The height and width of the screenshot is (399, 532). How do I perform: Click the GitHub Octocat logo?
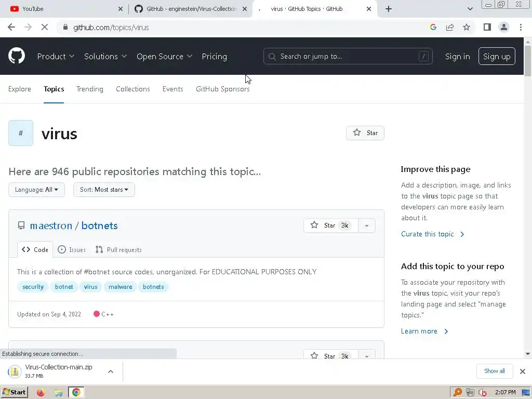pos(17,56)
